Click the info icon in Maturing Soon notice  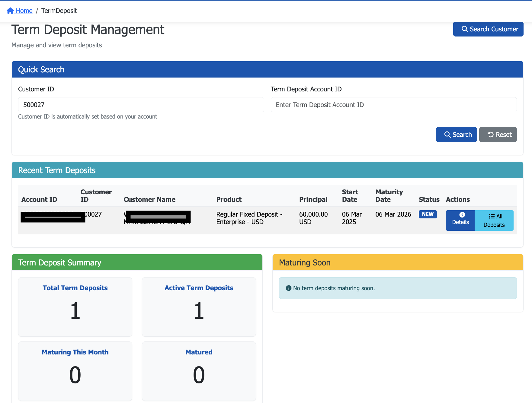[x=288, y=288]
